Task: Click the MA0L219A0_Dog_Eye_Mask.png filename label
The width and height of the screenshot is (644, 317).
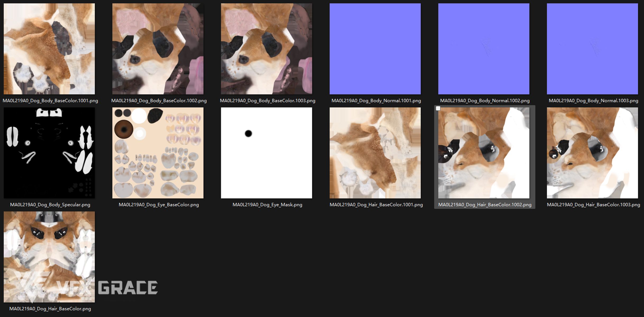Action: 267,205
